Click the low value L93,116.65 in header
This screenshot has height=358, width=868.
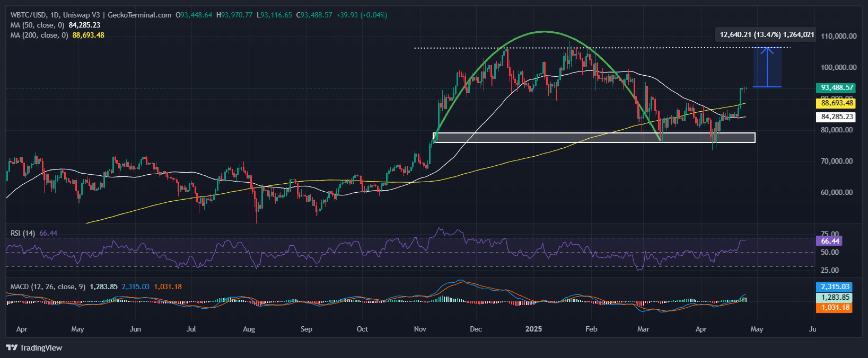pyautogui.click(x=274, y=15)
